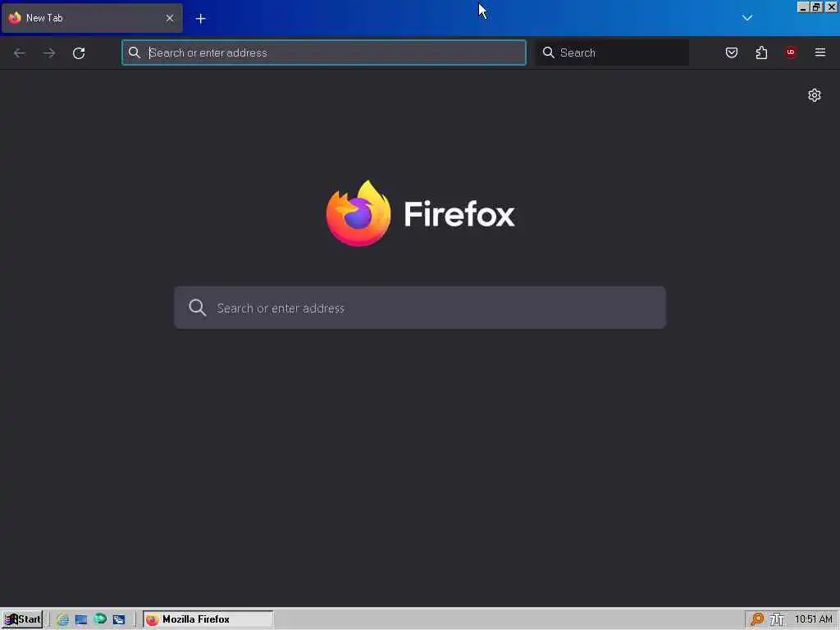Viewport: 840px width, 630px height.
Task: Restore down the Firefox window
Action: 816,7
